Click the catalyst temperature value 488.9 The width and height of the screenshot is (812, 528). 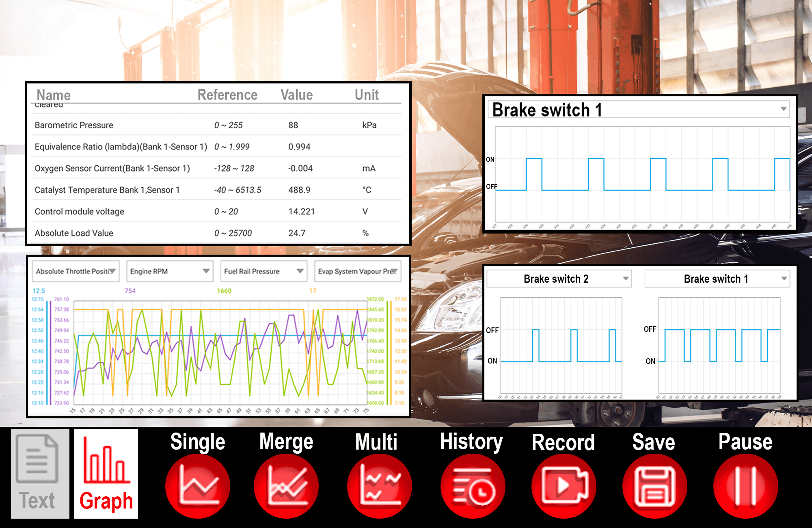coord(299,190)
